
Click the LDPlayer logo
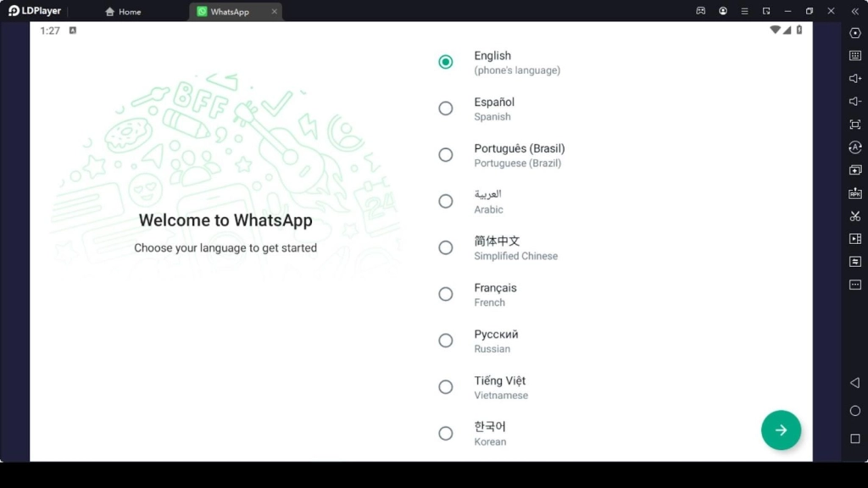34,11
